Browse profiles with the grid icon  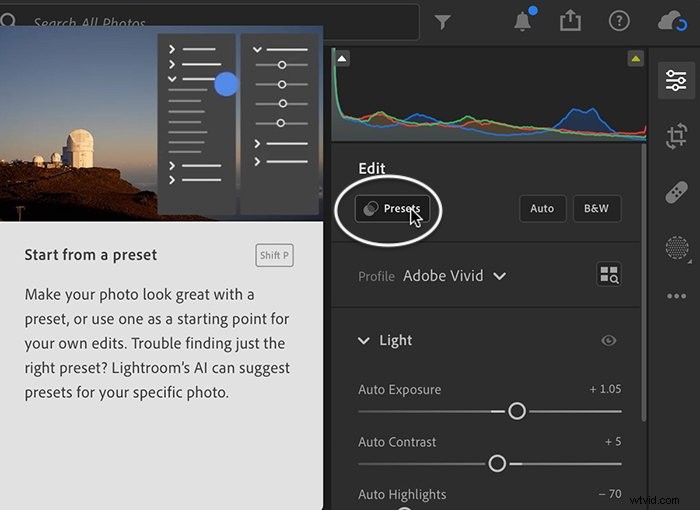[608, 274]
